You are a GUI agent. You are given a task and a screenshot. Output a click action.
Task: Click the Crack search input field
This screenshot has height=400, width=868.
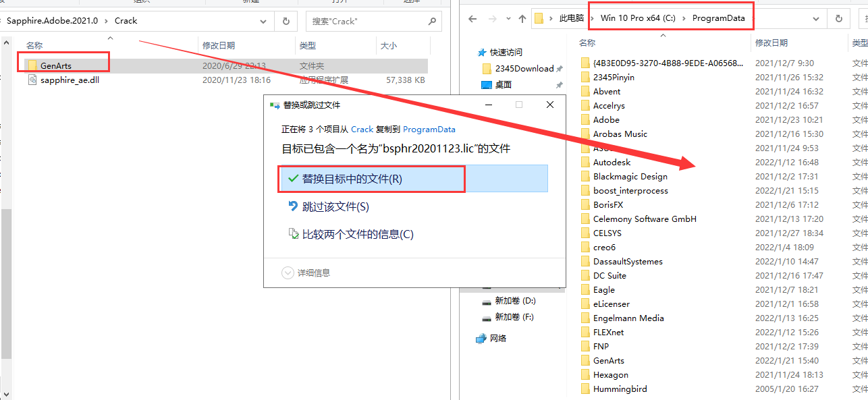pos(367,21)
